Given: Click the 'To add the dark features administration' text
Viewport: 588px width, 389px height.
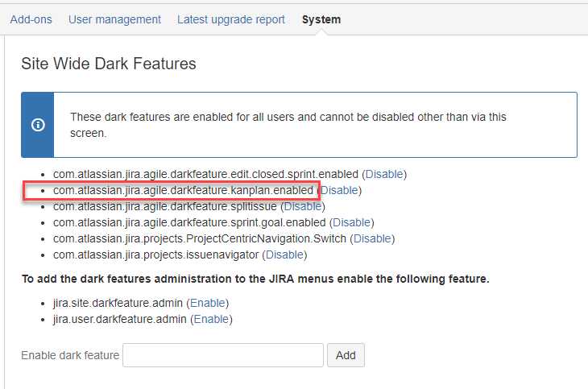Looking at the screenshot, I should (x=255, y=279).
